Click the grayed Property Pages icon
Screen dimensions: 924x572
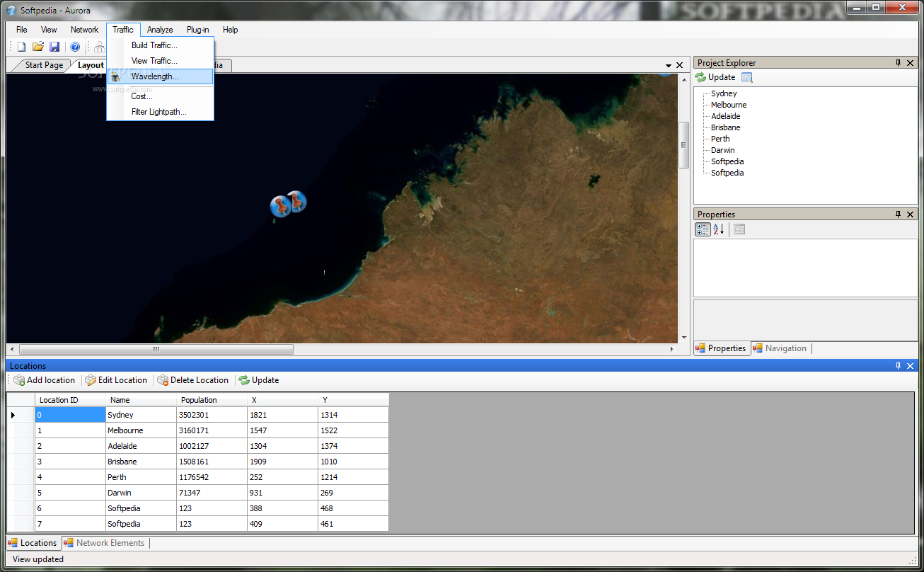tap(739, 229)
